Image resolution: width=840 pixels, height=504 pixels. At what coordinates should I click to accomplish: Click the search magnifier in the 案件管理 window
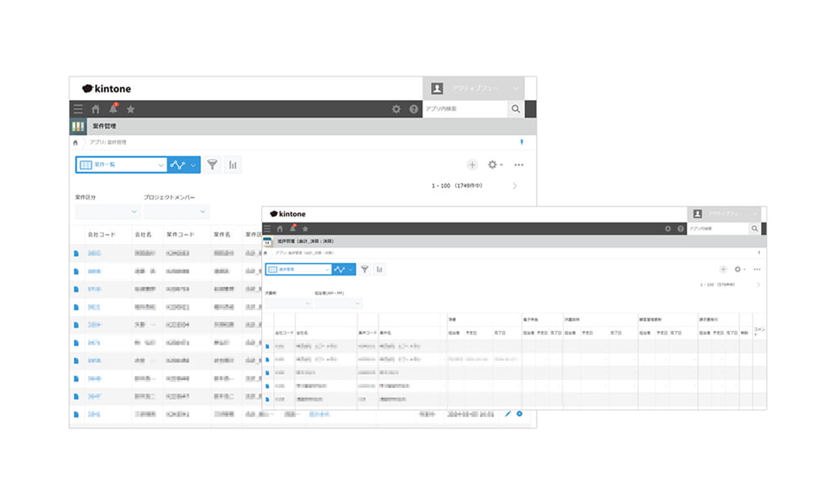[516, 109]
